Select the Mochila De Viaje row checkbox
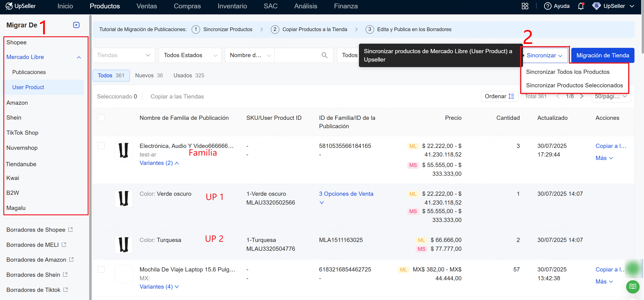 coord(101,269)
